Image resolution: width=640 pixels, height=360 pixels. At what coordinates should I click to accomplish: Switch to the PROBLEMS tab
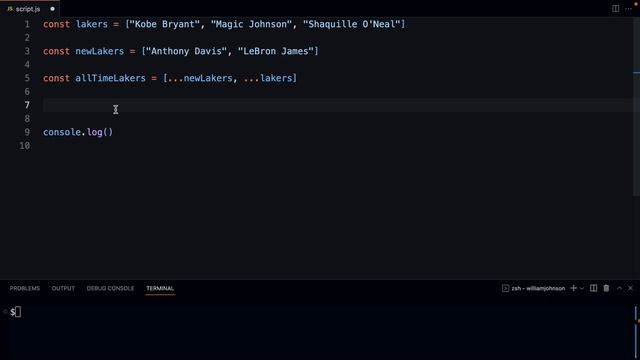25,288
